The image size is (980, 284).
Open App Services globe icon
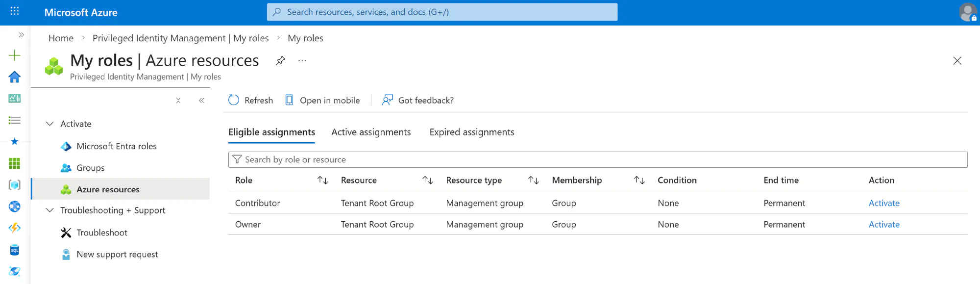tap(15, 207)
